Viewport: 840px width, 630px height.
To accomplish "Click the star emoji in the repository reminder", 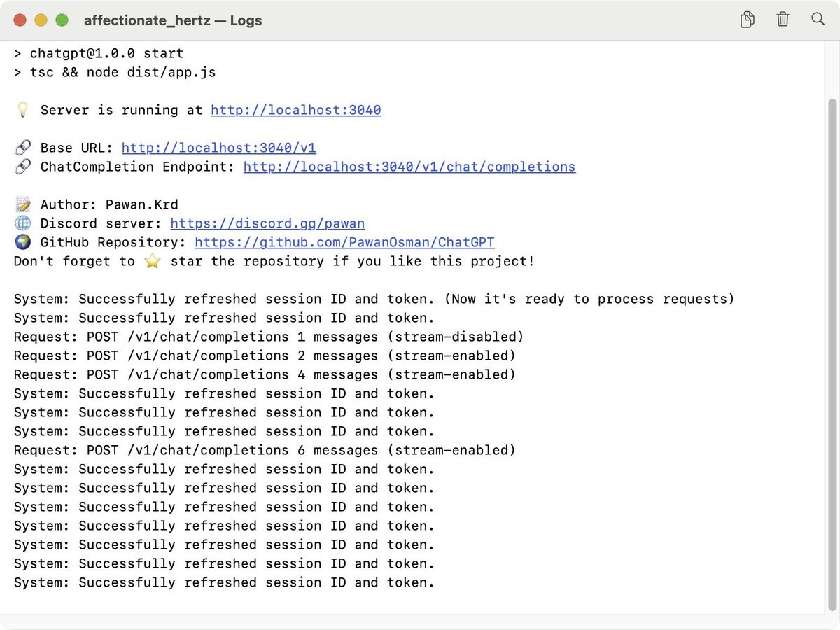I will tap(153, 261).
